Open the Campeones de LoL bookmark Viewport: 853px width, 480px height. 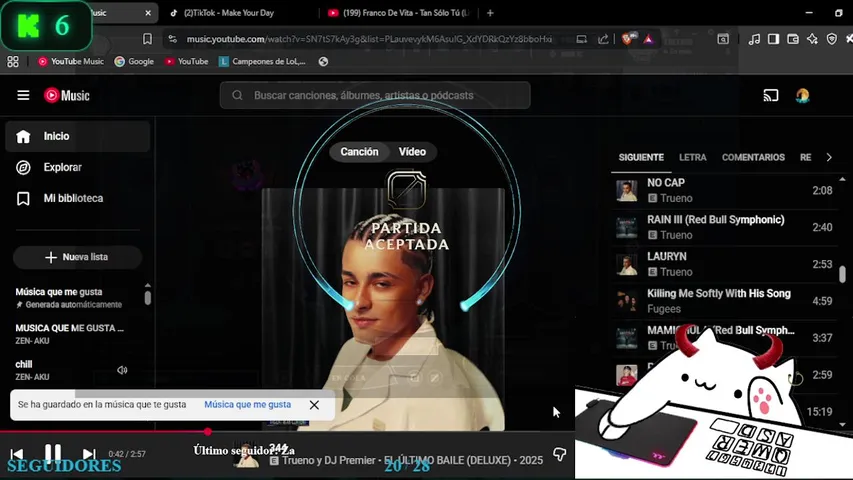(x=262, y=61)
